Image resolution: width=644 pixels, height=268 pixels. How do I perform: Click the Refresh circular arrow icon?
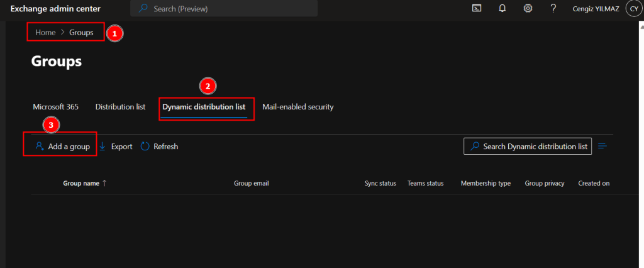click(145, 147)
